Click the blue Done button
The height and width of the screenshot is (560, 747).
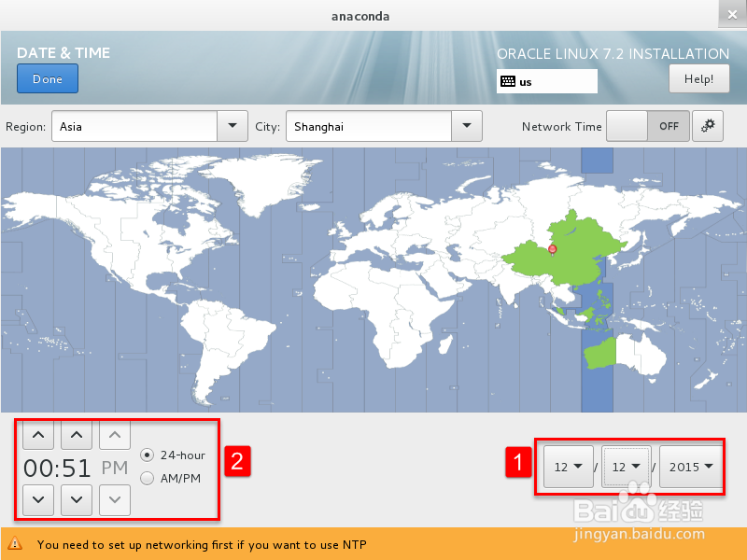point(48,79)
